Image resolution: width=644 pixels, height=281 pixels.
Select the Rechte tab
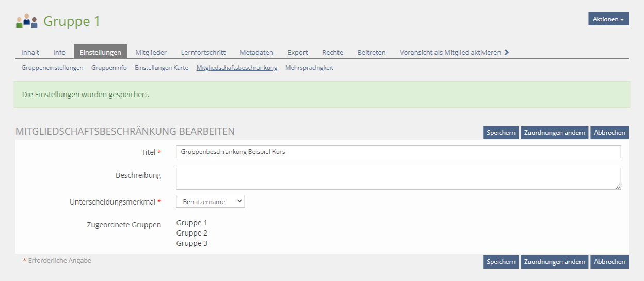click(332, 52)
